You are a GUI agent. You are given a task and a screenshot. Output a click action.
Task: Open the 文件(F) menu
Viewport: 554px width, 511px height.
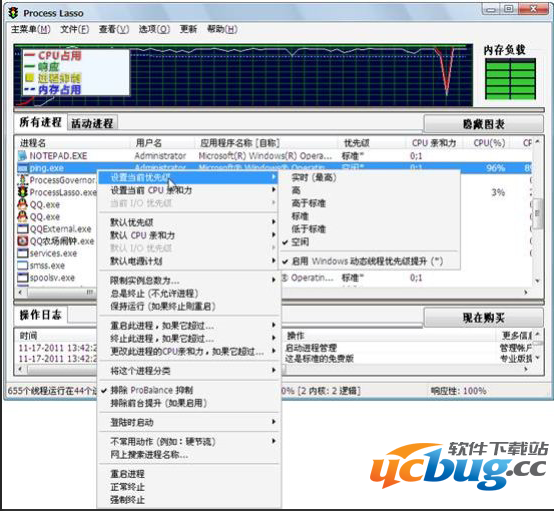75,29
